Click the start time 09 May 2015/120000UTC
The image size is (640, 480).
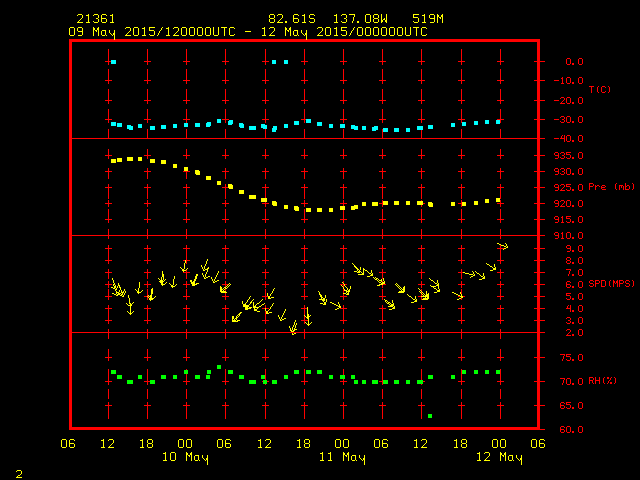click(x=152, y=32)
